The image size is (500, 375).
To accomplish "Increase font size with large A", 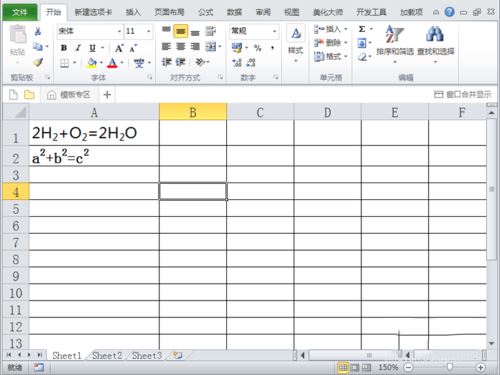I will pyautogui.click(x=119, y=48).
